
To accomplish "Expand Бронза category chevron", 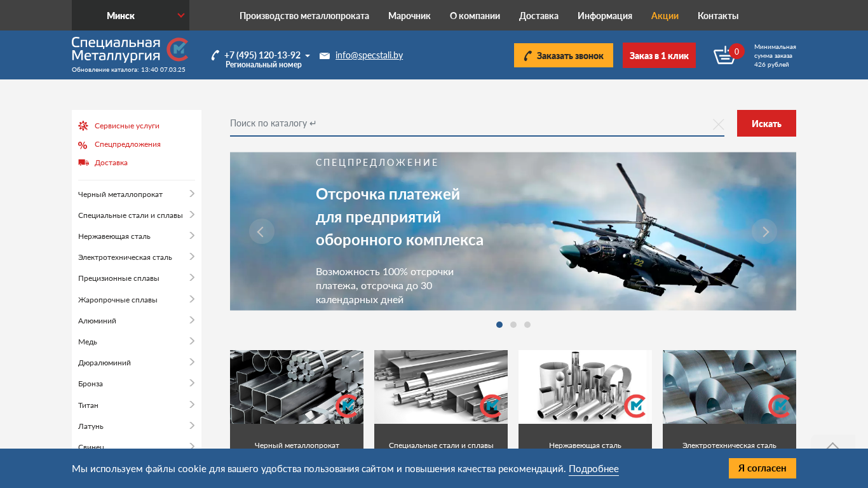I will pyautogui.click(x=192, y=383).
